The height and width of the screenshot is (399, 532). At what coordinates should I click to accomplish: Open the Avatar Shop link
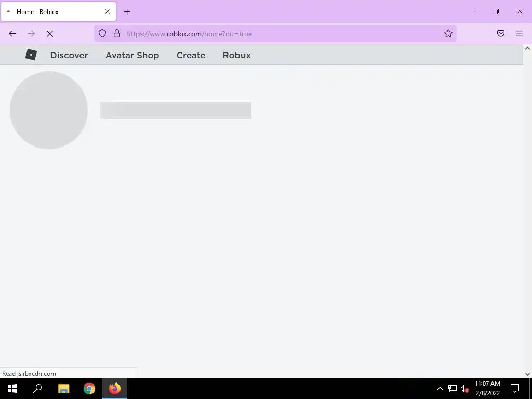pyautogui.click(x=132, y=55)
